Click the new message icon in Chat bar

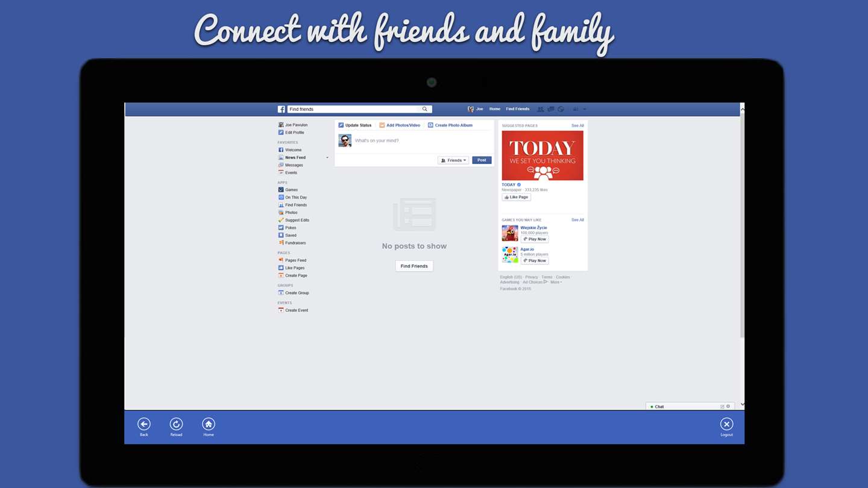tap(722, 406)
